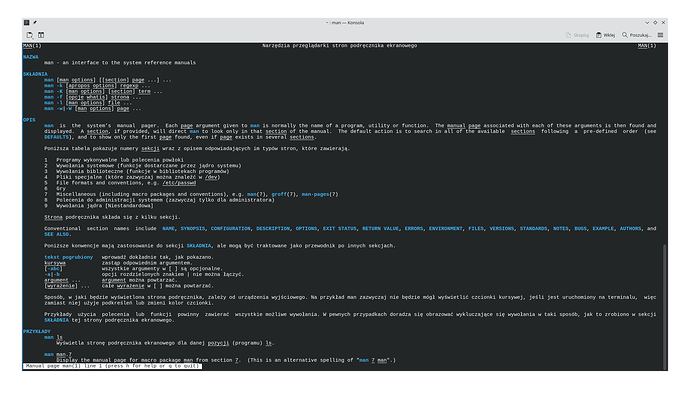This screenshot has width=690, height=397.
Task: Click the split view toolbar icon
Action: [x=41, y=35]
